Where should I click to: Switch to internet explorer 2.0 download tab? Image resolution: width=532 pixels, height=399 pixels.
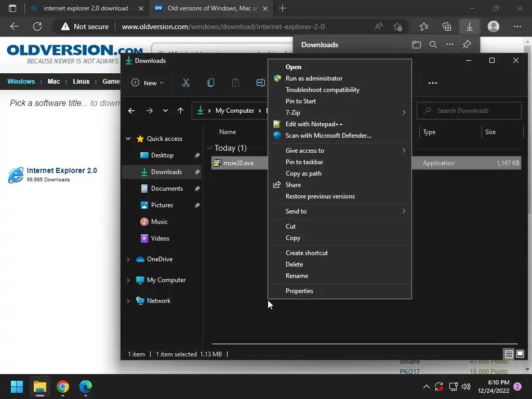click(87, 8)
